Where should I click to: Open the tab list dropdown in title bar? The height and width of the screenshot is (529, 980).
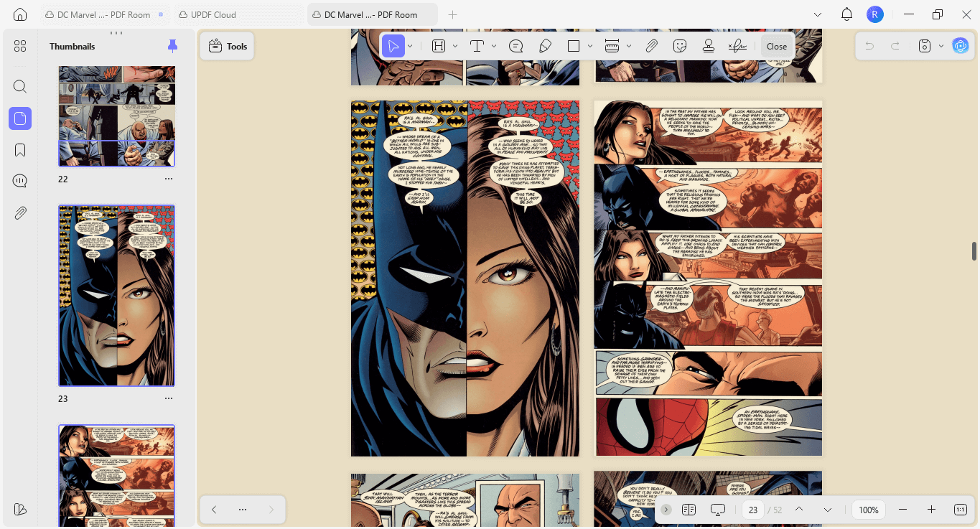pyautogui.click(x=818, y=14)
